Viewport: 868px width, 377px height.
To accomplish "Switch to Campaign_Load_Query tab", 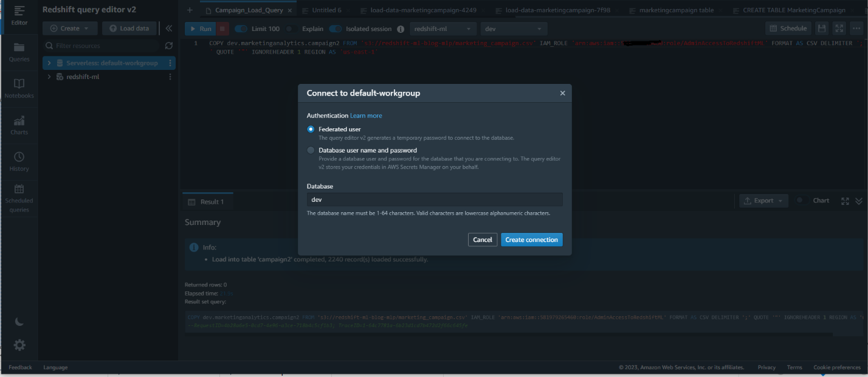I will (x=249, y=10).
